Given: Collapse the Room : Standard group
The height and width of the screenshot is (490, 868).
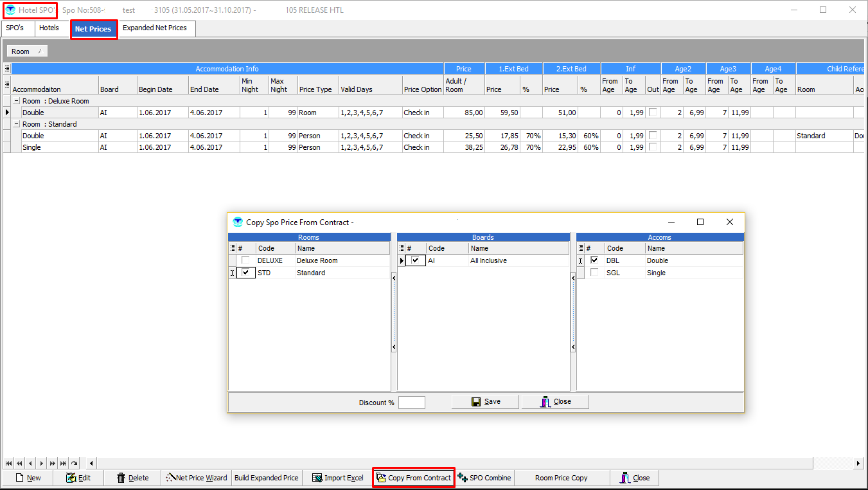Looking at the screenshot, I should pos(16,124).
